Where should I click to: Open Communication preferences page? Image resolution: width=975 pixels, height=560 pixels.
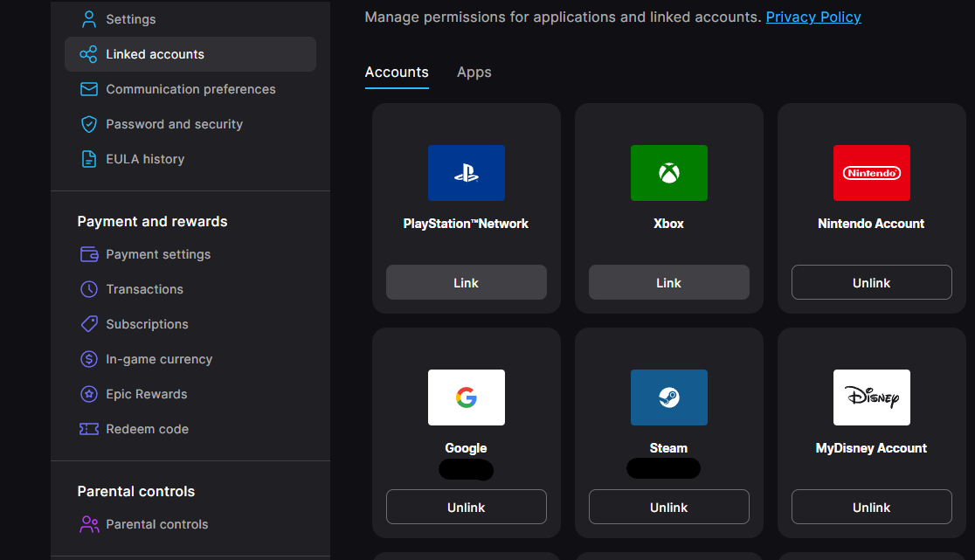coord(190,89)
